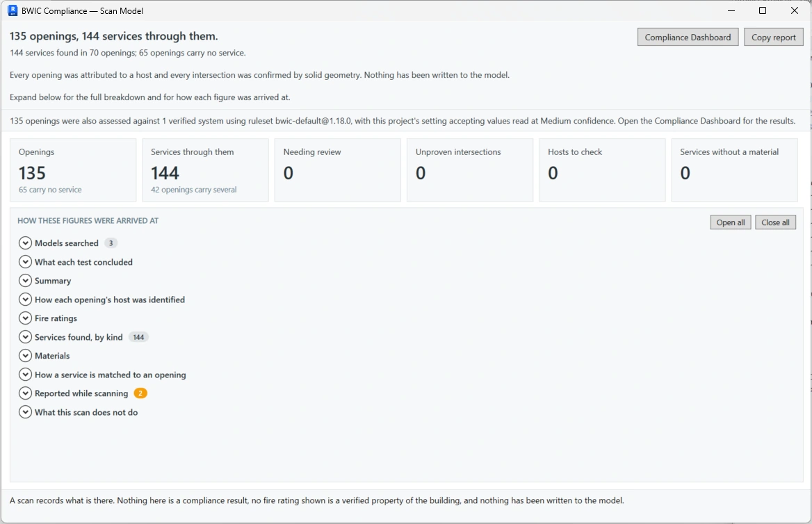Select the Needing review card
The width and height of the screenshot is (812, 524).
point(338,170)
